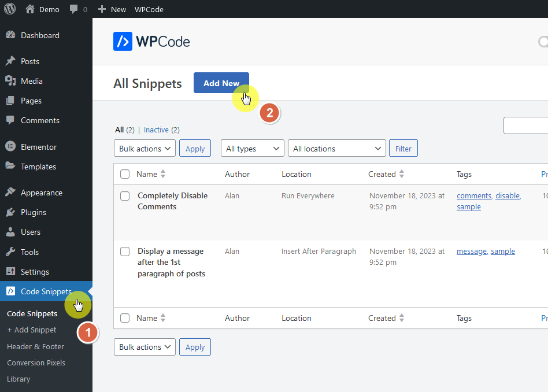Check the footer select-all checkbox

(x=125, y=318)
